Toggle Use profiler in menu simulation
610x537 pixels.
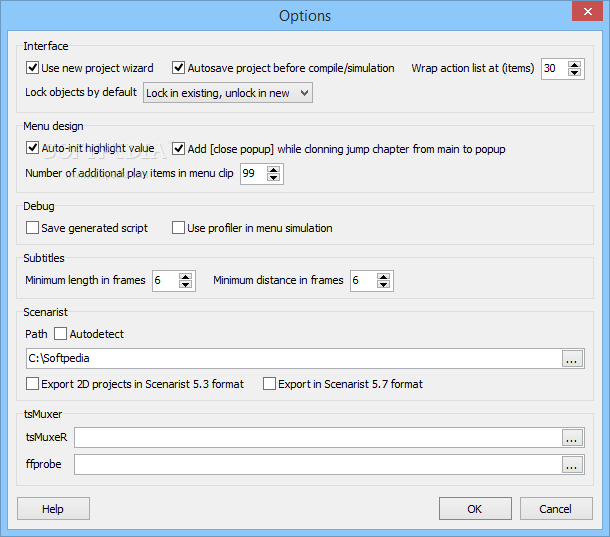click(x=179, y=228)
